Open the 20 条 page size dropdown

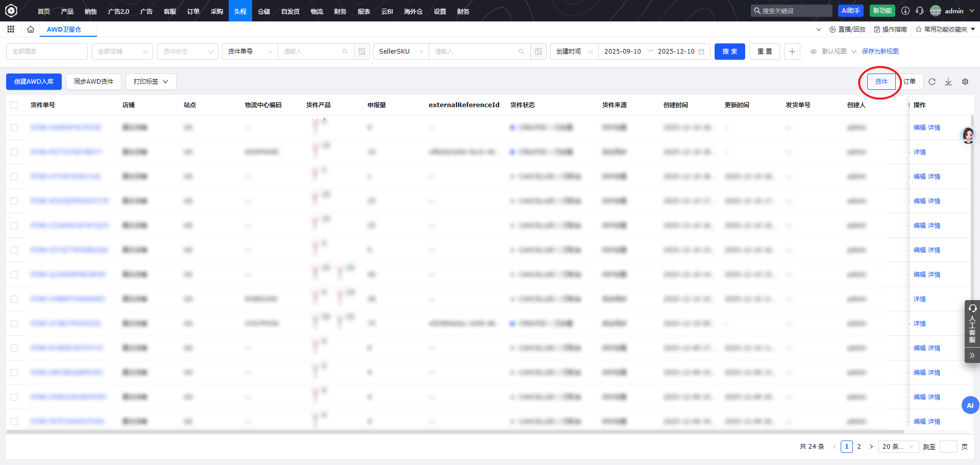pyautogui.click(x=898, y=447)
